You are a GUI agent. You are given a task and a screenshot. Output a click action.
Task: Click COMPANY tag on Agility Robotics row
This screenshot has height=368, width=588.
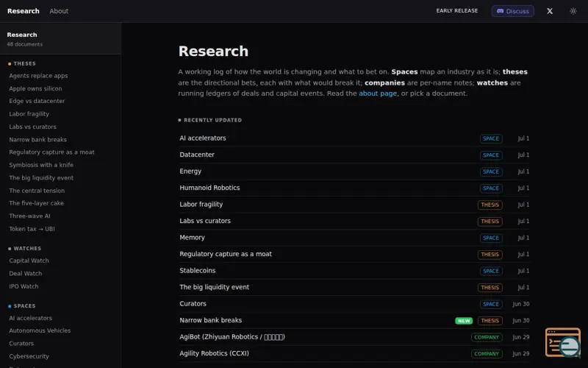[487, 354]
